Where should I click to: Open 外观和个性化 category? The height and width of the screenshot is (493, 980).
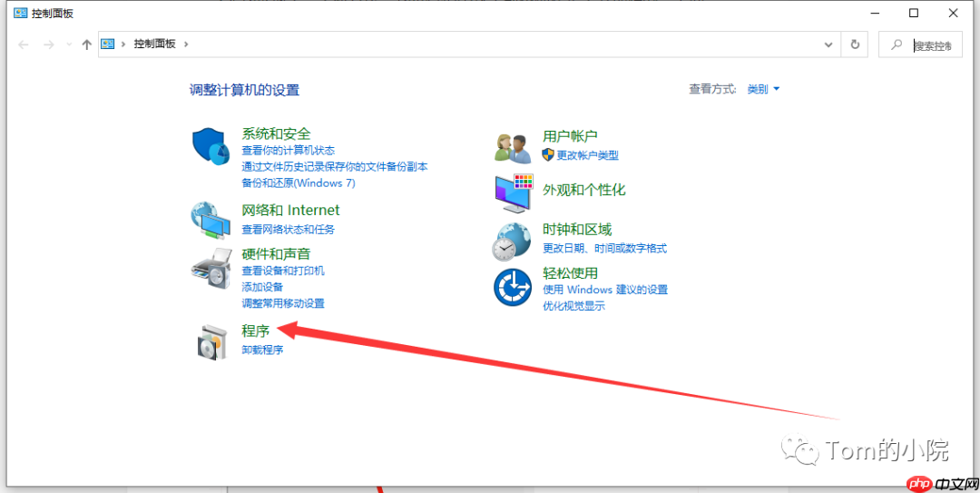583,190
